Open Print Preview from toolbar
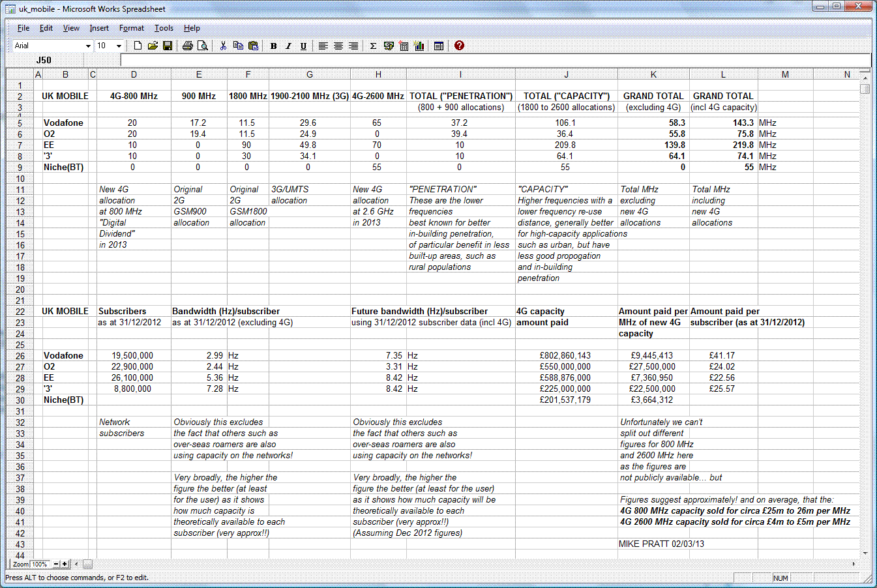 click(203, 46)
